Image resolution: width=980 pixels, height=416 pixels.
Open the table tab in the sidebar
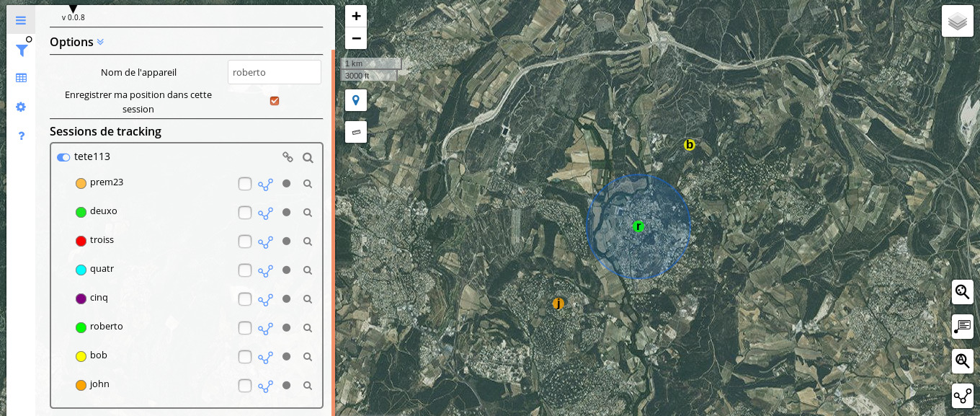pyautogui.click(x=21, y=78)
